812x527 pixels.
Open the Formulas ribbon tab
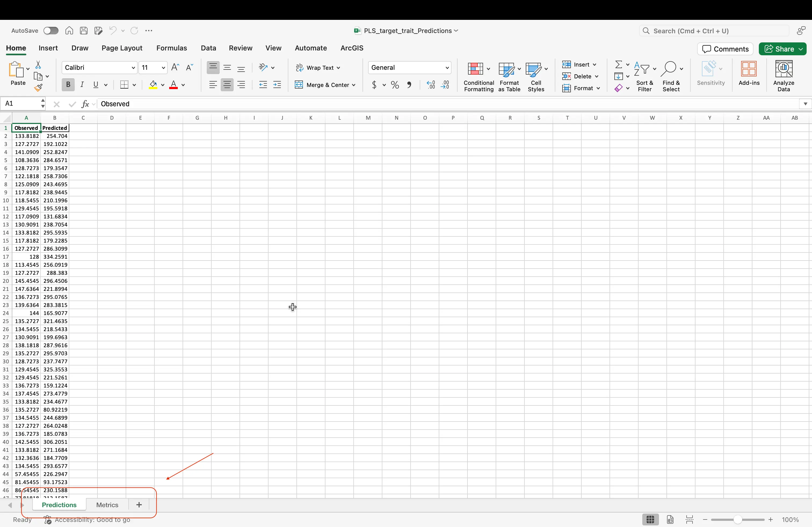(172, 48)
